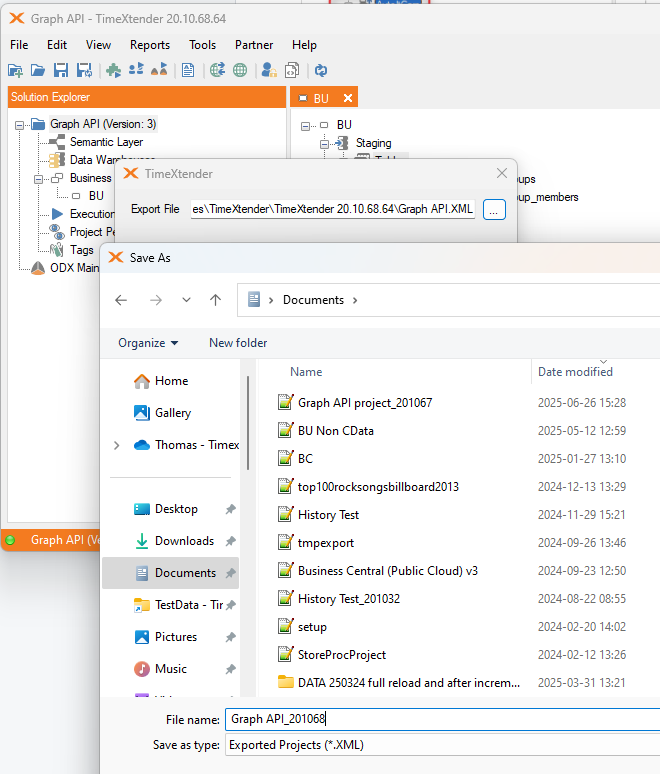Click the File name input field
This screenshot has width=660, height=774.
(x=442, y=719)
